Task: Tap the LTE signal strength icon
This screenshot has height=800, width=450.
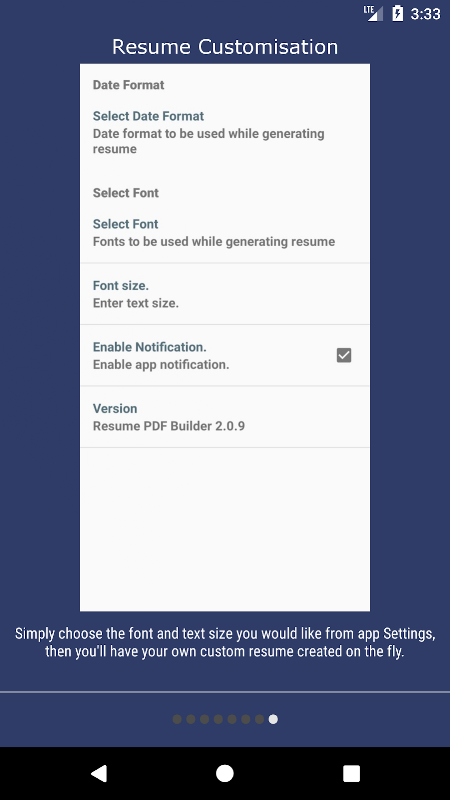Action: point(373,13)
